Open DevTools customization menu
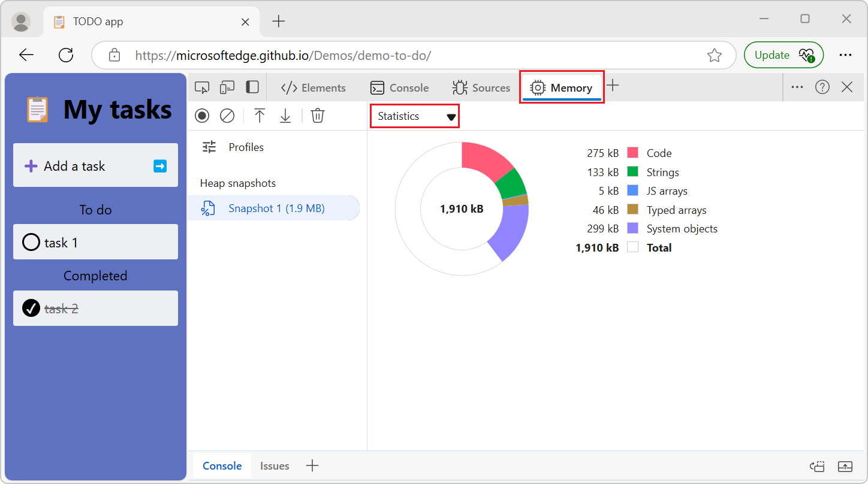 pyautogui.click(x=797, y=87)
